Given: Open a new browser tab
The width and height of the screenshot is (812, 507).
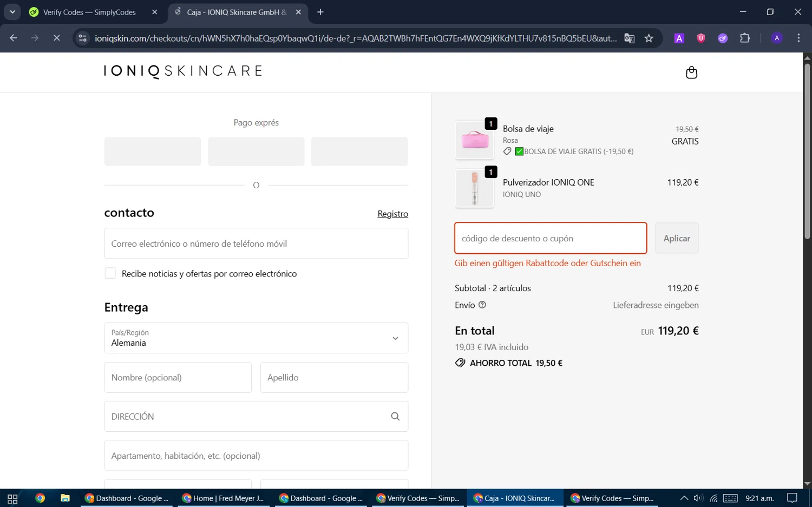Looking at the screenshot, I should (320, 12).
